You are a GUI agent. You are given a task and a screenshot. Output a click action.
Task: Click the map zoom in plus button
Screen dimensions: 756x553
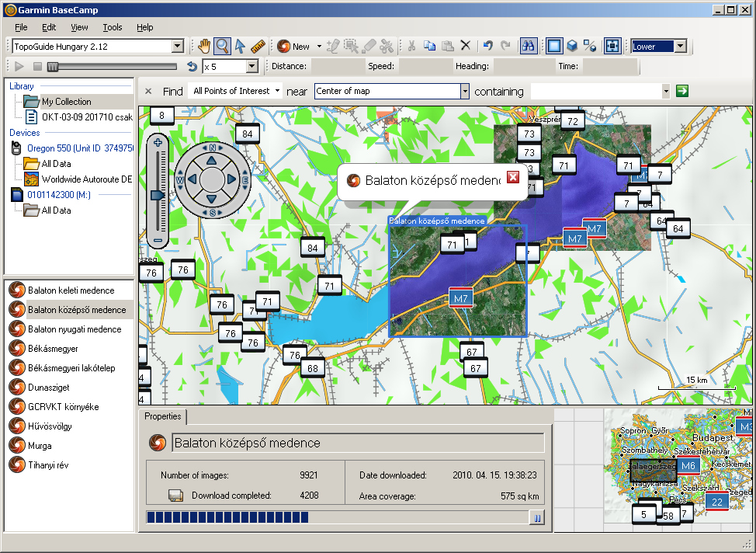pyautogui.click(x=158, y=142)
